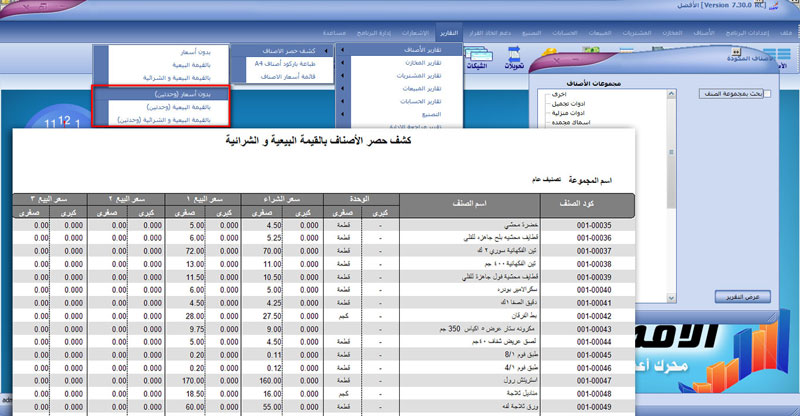The width and height of the screenshot is (800, 416).
Task: Select بدون أسعار (وحدتين) option
Action: point(161,94)
